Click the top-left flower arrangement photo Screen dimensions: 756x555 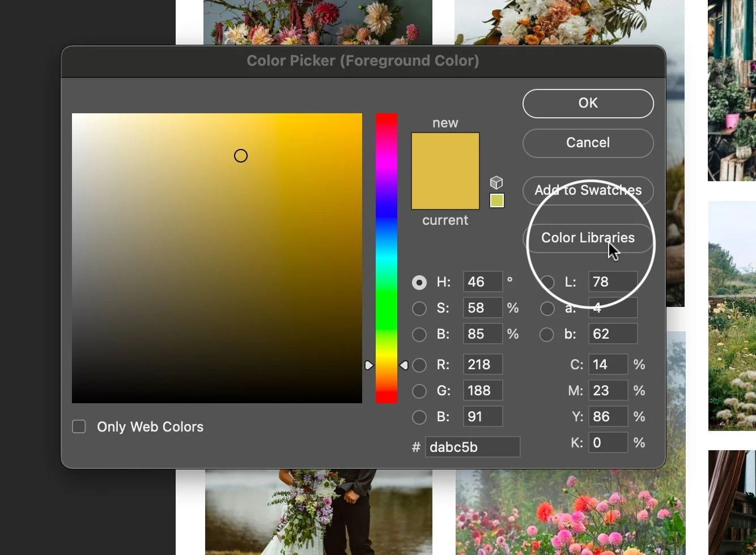coord(318,23)
